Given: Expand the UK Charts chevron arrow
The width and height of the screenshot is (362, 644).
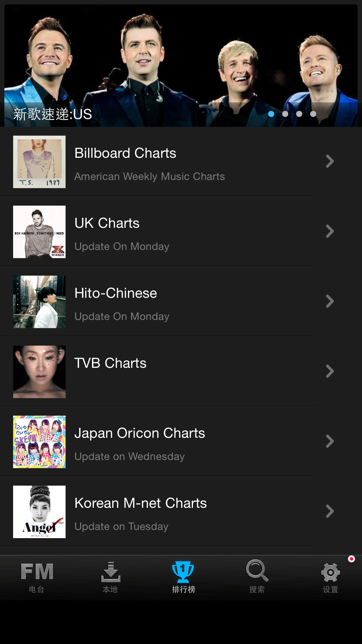Looking at the screenshot, I should pyautogui.click(x=330, y=231).
